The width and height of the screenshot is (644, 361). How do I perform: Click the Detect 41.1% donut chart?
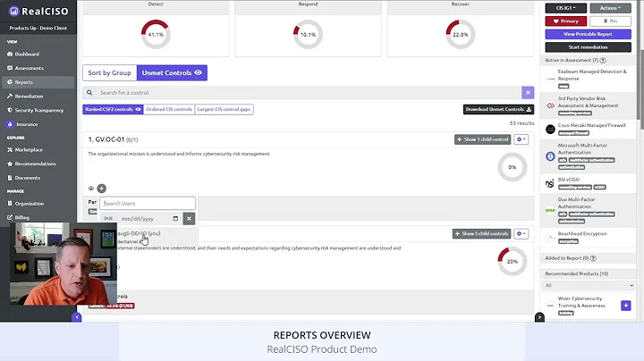[x=156, y=35]
